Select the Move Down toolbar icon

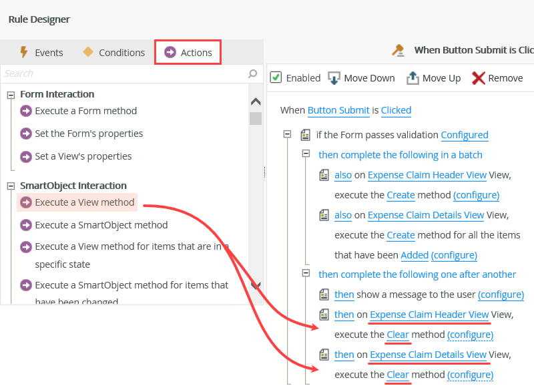pos(333,77)
